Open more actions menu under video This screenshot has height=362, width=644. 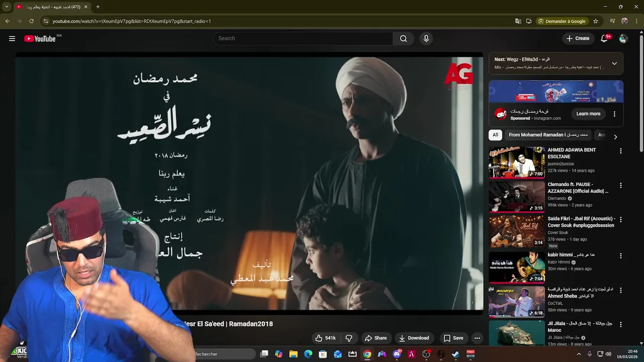477,338
